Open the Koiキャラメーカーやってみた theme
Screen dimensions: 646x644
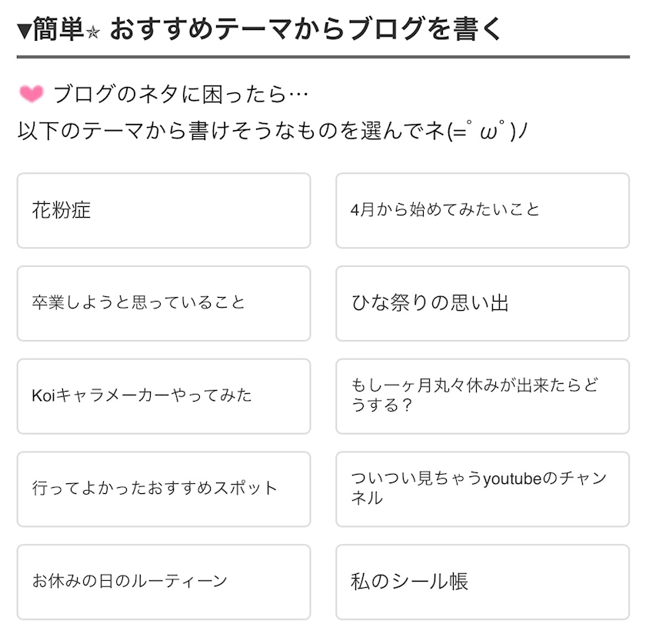click(163, 396)
